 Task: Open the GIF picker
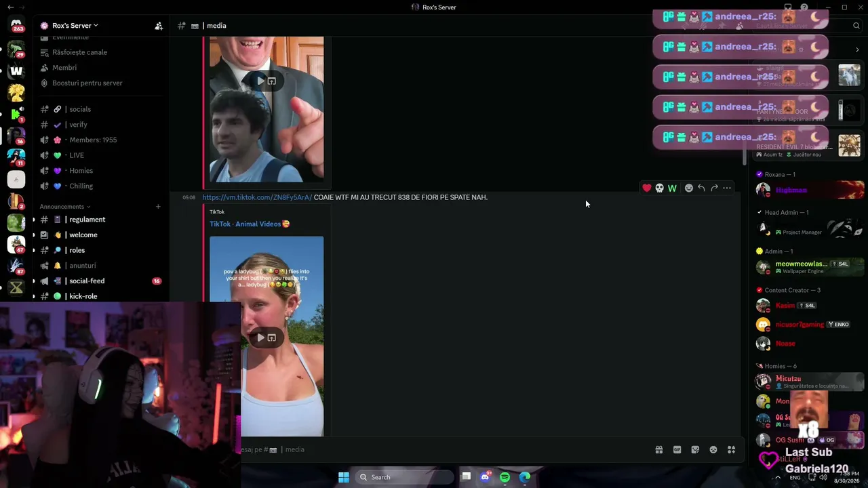tap(677, 449)
